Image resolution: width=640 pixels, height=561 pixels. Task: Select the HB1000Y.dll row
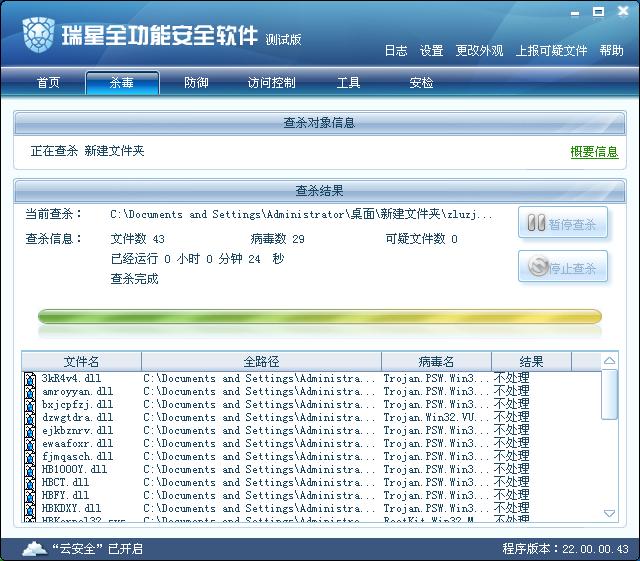coord(312,470)
